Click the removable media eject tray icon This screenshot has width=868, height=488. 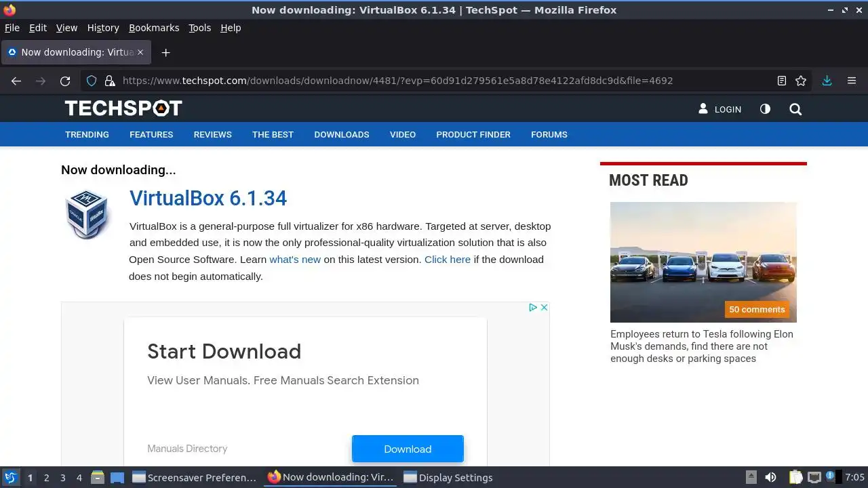[x=751, y=477]
